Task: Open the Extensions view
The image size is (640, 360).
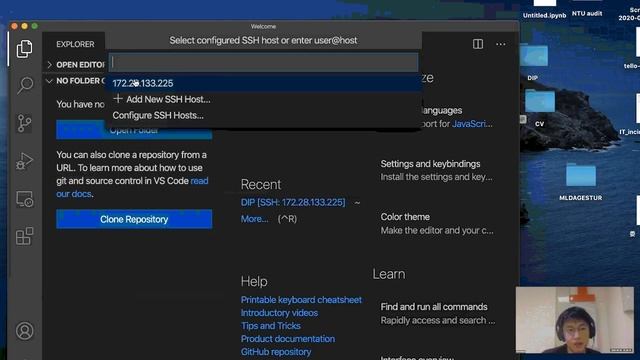Action: click(x=24, y=236)
